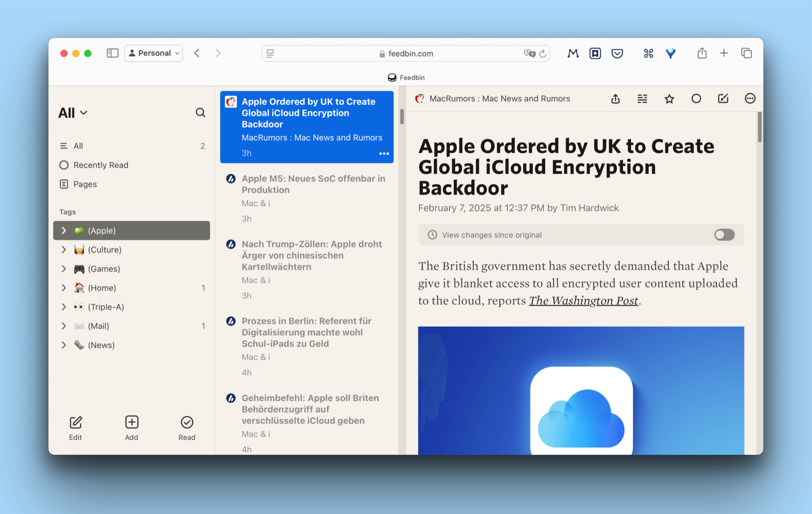Toggle Safari sidebar button
812x514 pixels.
pos(112,53)
